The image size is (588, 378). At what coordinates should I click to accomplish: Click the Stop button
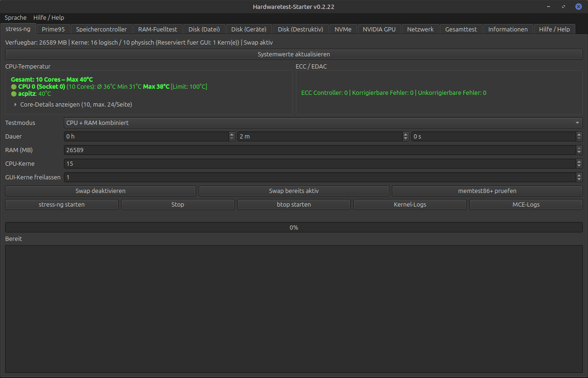(178, 205)
